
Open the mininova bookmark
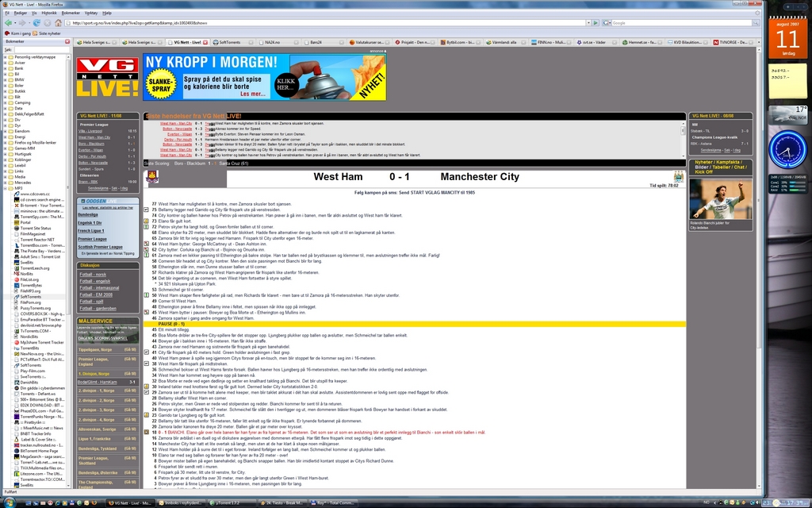pos(39,211)
